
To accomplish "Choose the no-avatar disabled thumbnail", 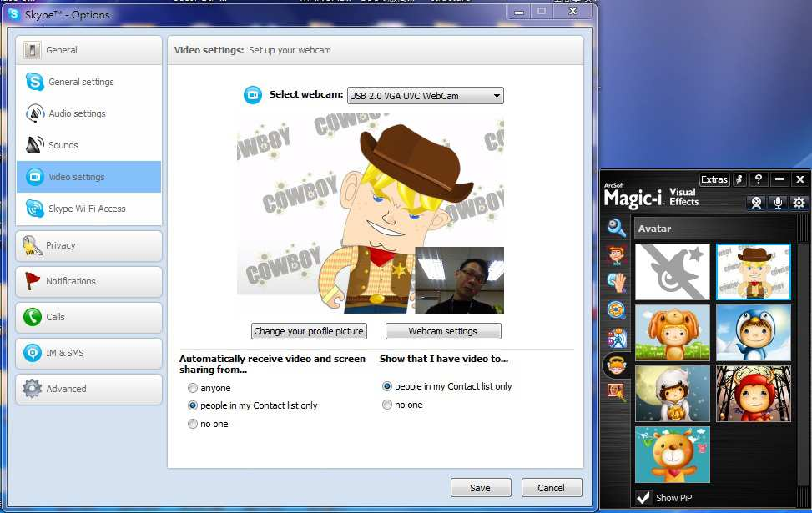I will tap(673, 272).
